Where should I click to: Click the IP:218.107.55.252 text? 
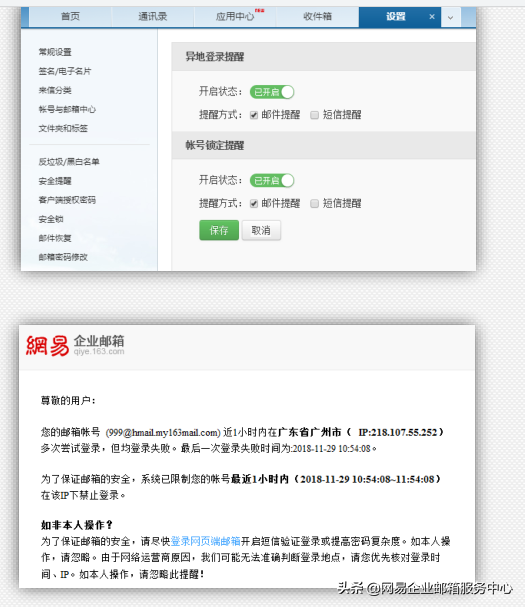click(x=398, y=432)
